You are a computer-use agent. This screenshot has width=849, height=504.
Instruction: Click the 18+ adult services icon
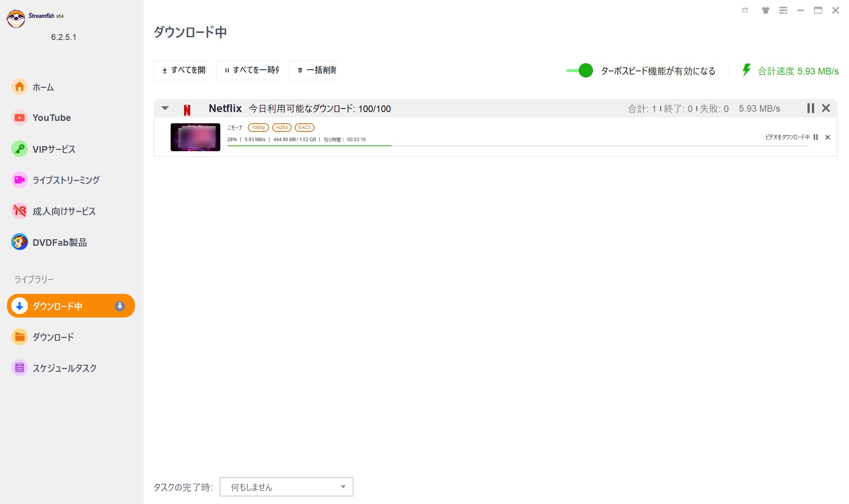(19, 211)
